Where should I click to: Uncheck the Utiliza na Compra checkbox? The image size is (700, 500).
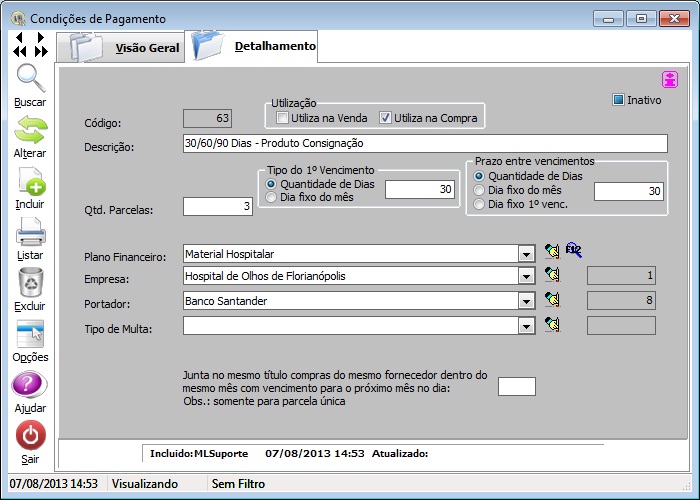pos(386,118)
